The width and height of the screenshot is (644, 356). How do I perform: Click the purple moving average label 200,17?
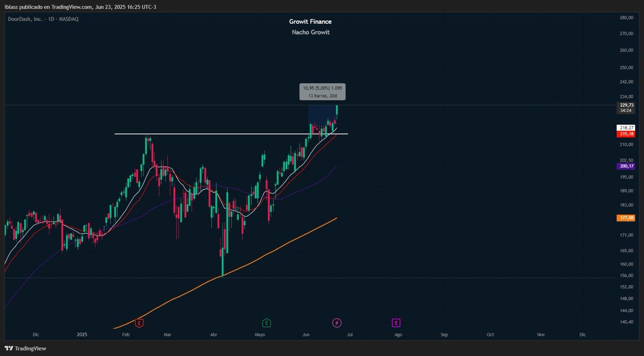(627, 166)
